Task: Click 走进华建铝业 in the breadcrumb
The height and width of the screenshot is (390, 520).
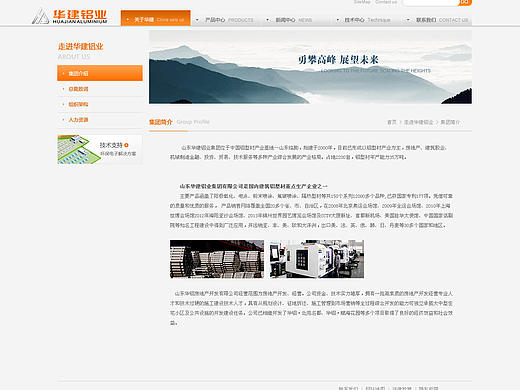Action: (419, 122)
